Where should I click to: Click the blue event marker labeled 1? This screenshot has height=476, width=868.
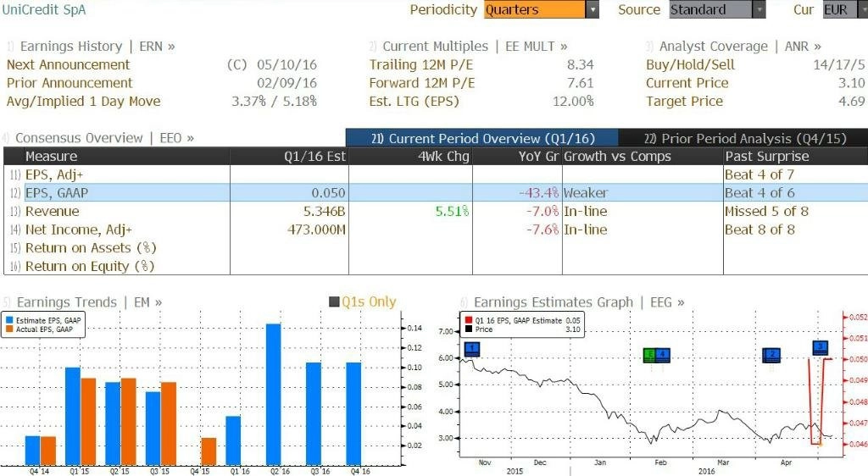pyautogui.click(x=472, y=349)
